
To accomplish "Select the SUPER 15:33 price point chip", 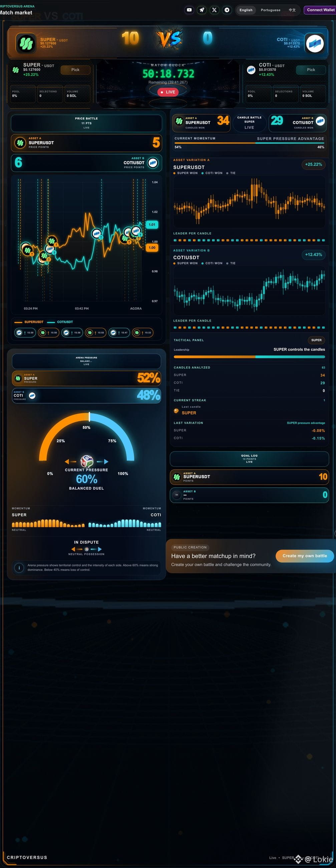I will pyautogui.click(x=143, y=333).
